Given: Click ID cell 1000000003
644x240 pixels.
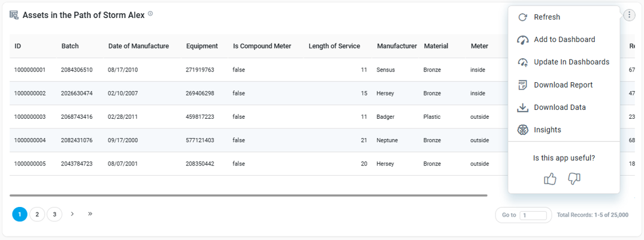Looking at the screenshot, I should [x=29, y=117].
